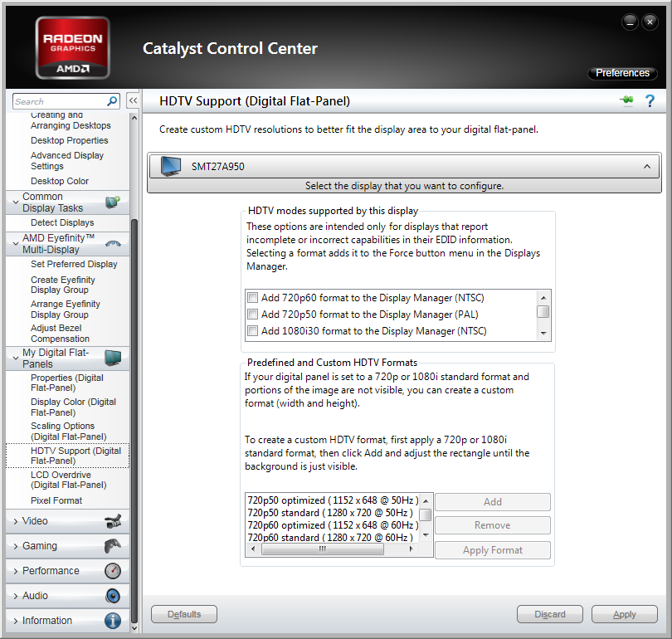The image size is (672, 639).
Task: Click the Radeon Graphics AMD logo
Action: coord(72,47)
